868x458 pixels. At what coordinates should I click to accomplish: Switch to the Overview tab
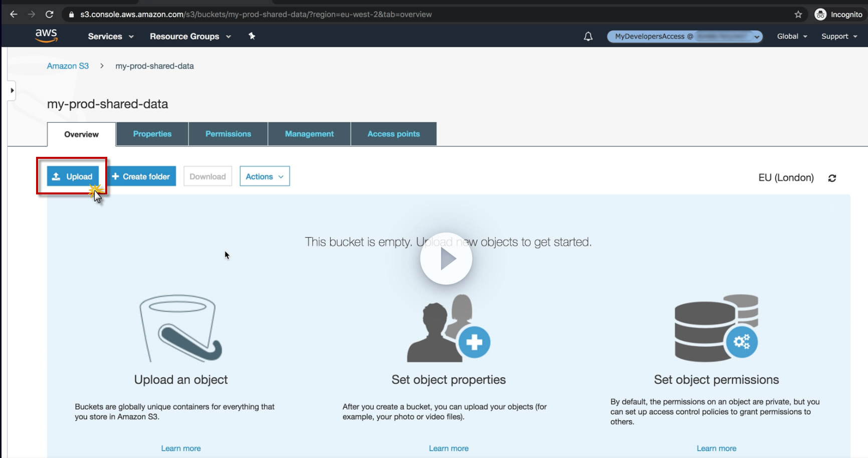(x=82, y=134)
